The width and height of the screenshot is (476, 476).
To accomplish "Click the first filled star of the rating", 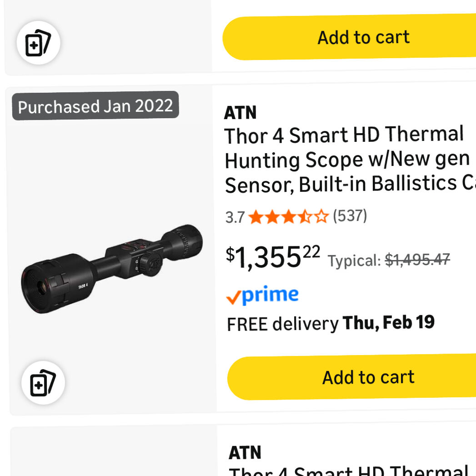I will tap(256, 217).
